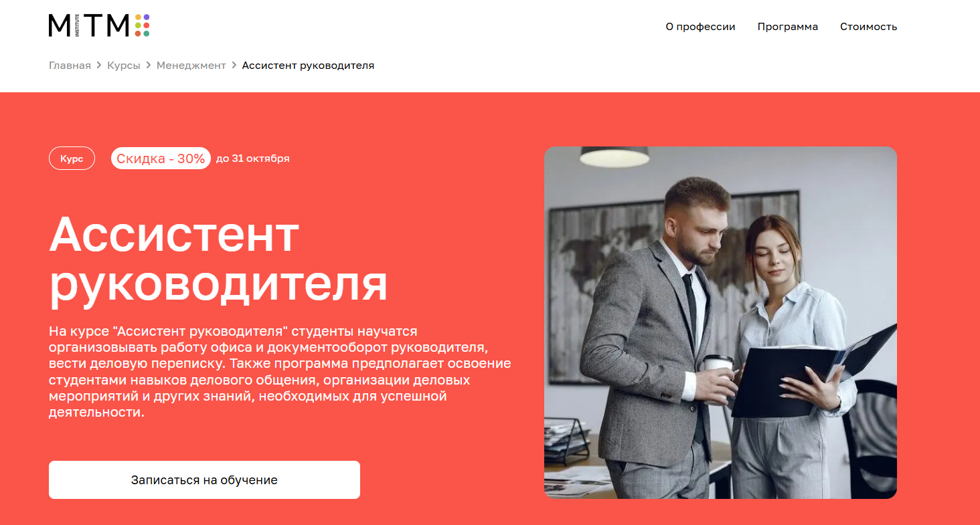Go to the Программа section
980x525 pixels.
pos(788,27)
